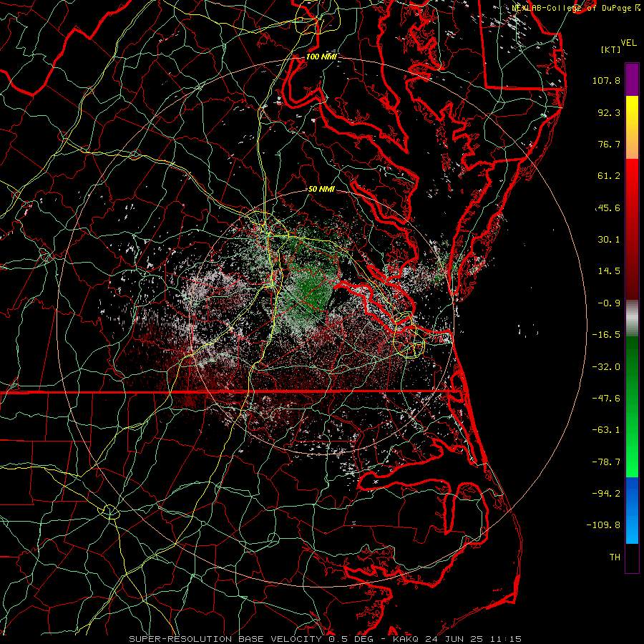Screen dimensions: 644x644
Task: Click the 50 NMI range ring label
Action: pyautogui.click(x=321, y=190)
